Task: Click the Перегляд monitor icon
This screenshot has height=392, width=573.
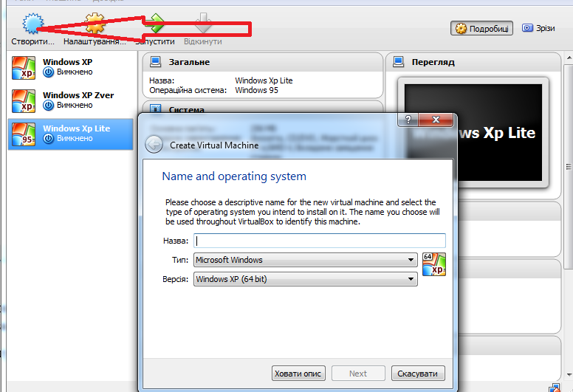Action: (398, 62)
